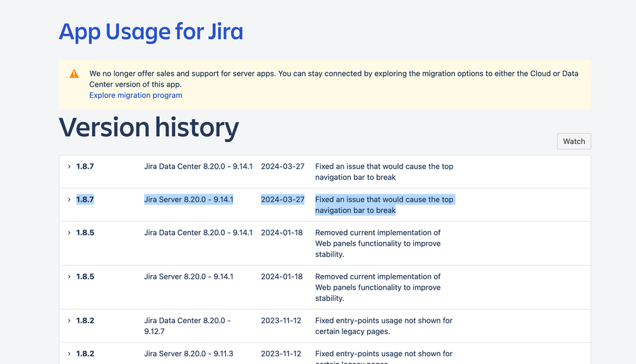
Task: Open the Explore migration program link
Action: coord(136,95)
